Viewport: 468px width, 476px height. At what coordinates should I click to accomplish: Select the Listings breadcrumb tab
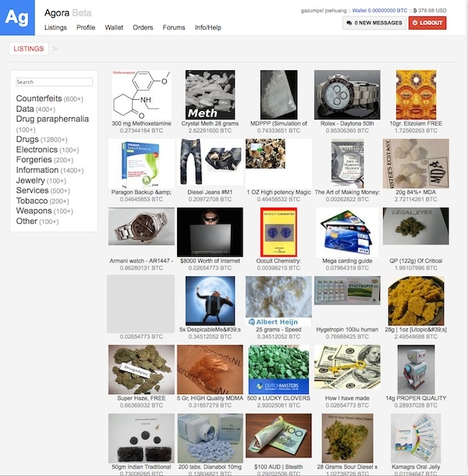[x=29, y=49]
